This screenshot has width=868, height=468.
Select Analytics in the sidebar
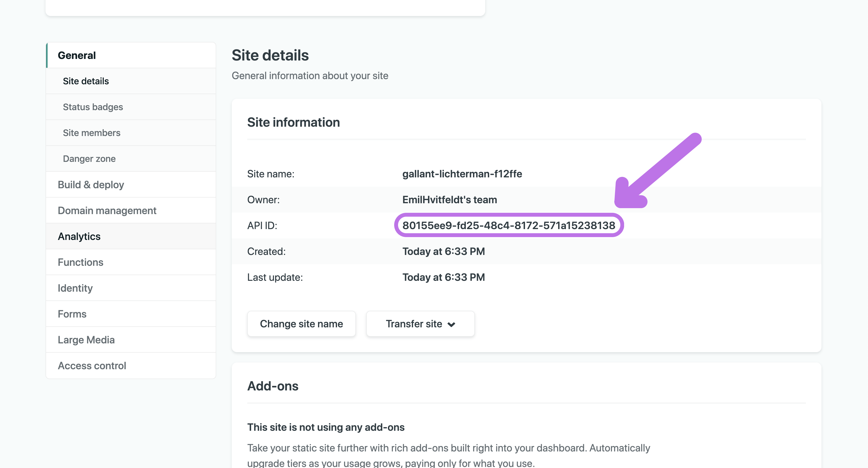pos(131,237)
